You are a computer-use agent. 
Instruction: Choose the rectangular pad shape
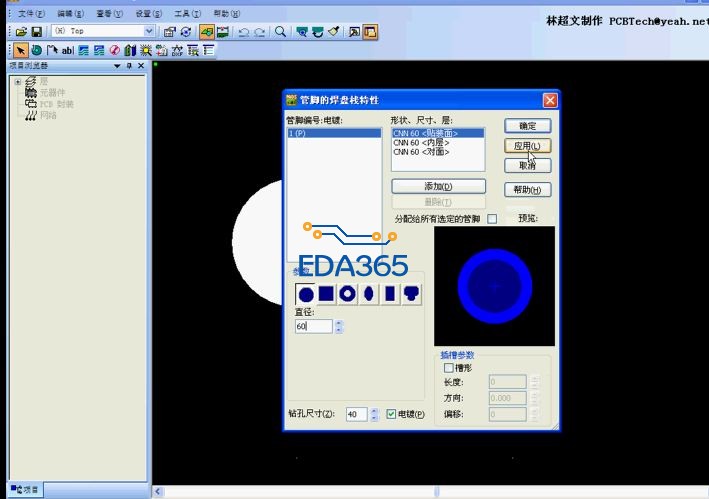click(390, 294)
